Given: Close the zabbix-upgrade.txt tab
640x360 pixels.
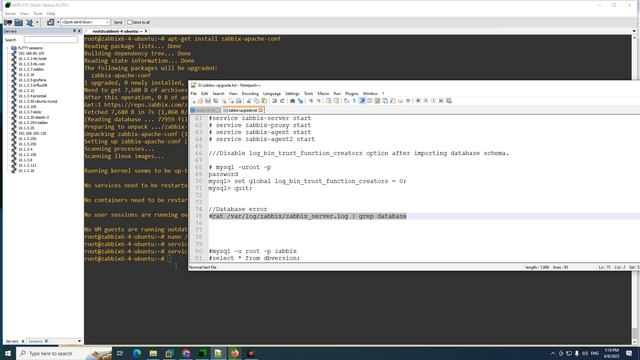Looking at the screenshot, I should tap(261, 110).
